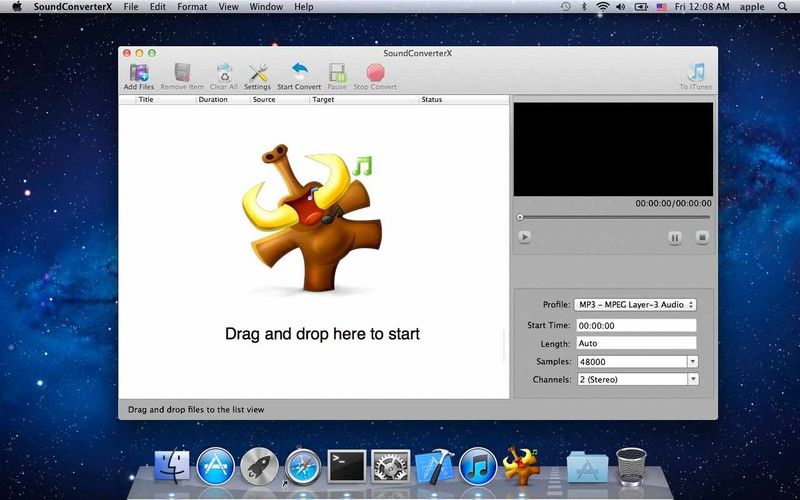Open Spotlight search in menu bar
The width and height of the screenshot is (800, 500).
click(783, 7)
